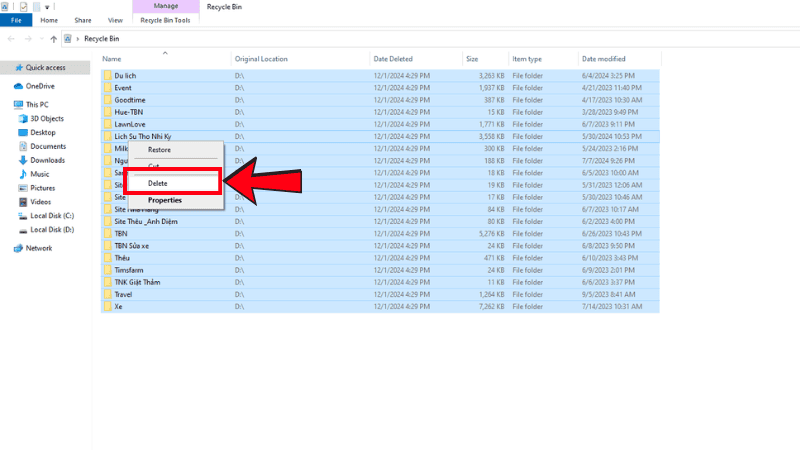Open the Quick Access Toolbar customize dropdown
The width and height of the screenshot is (800, 450).
coord(47,6)
